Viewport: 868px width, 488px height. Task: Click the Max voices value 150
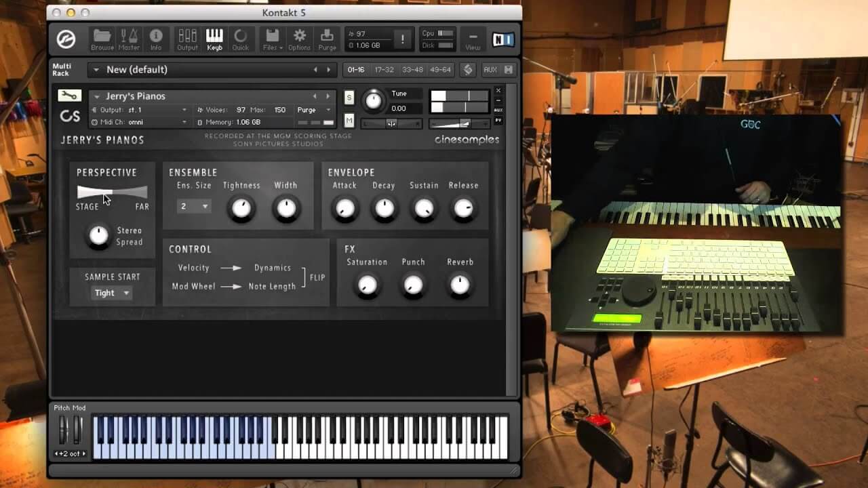[279, 110]
